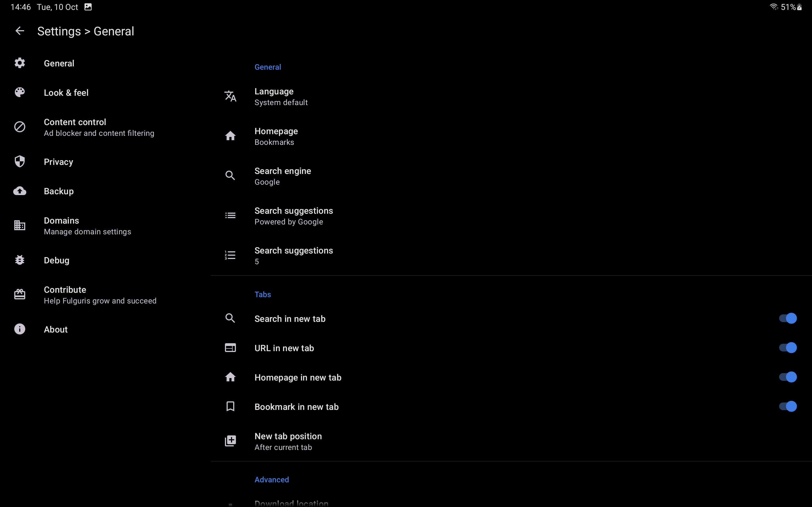
Task: Open the Language setting
Action: pos(511,97)
